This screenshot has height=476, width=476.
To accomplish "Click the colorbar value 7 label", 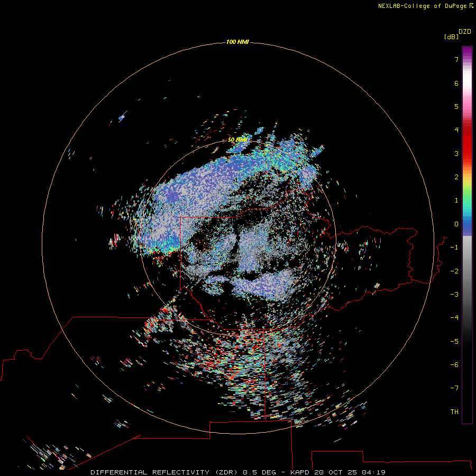I will [456, 60].
